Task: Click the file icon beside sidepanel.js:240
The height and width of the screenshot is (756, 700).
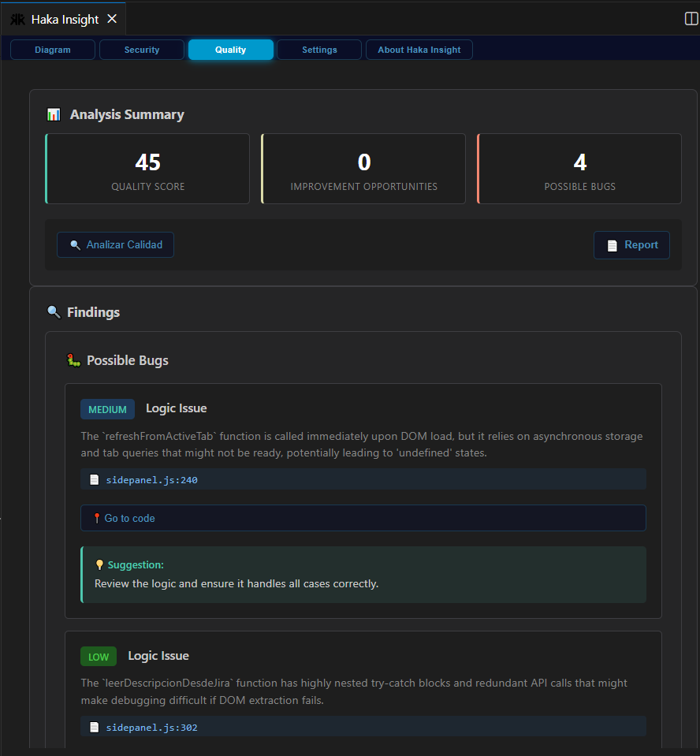Action: tap(95, 480)
